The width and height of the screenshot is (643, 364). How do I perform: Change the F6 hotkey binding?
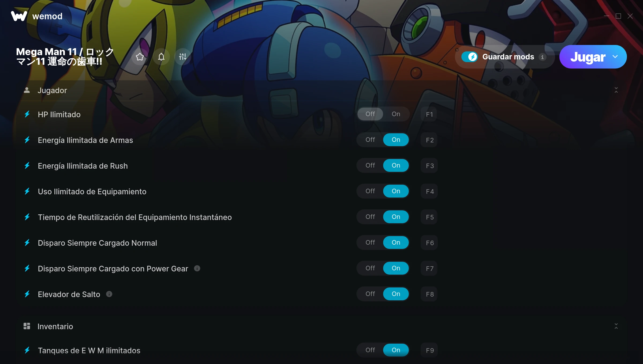coord(429,243)
